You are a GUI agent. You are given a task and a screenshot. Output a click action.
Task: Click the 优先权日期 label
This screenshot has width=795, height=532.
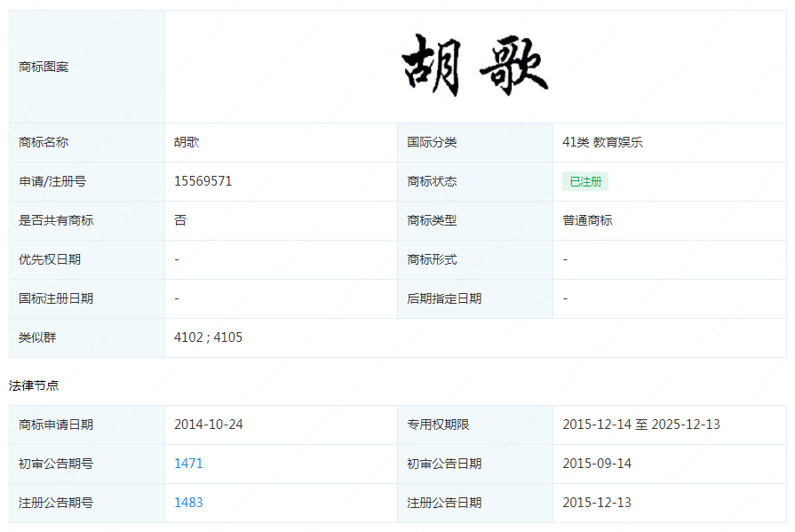click(50, 259)
